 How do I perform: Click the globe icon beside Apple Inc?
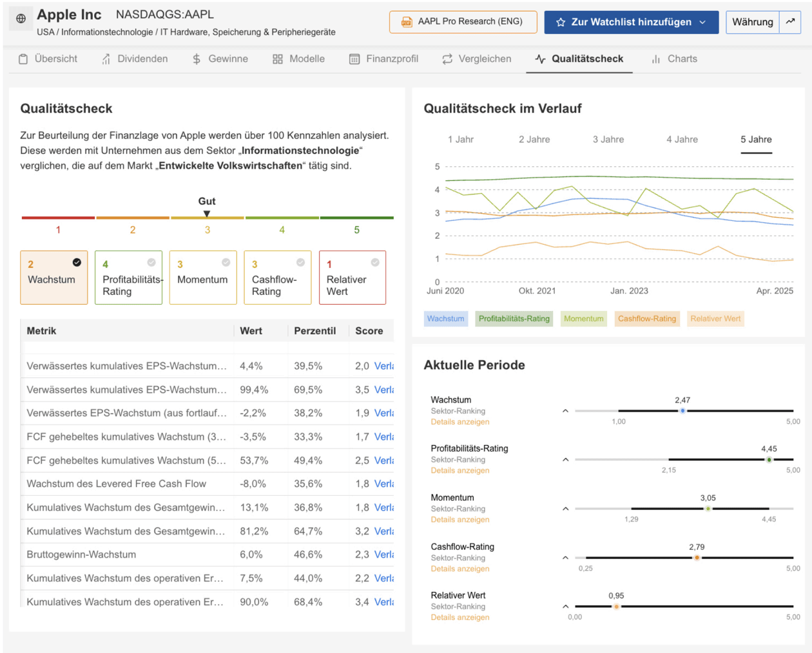(x=21, y=19)
